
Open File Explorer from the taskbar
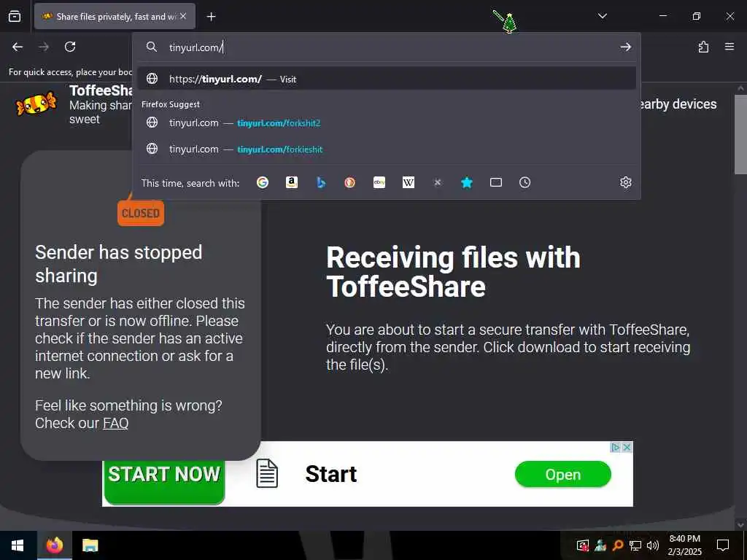point(90,545)
